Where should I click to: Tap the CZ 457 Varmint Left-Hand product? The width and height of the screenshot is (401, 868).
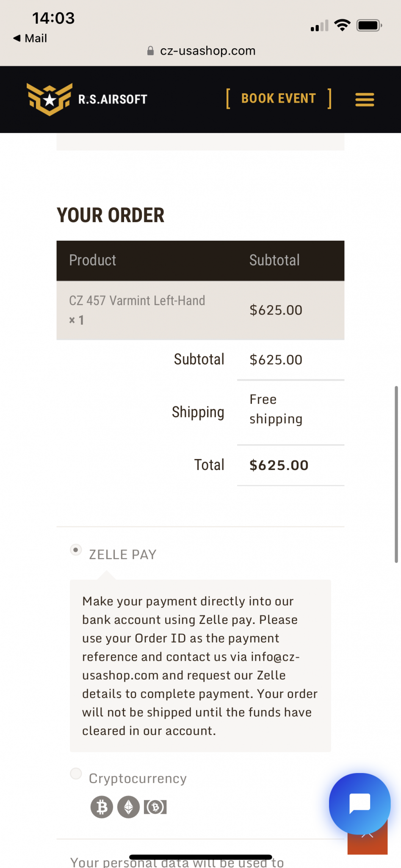pyautogui.click(x=137, y=301)
